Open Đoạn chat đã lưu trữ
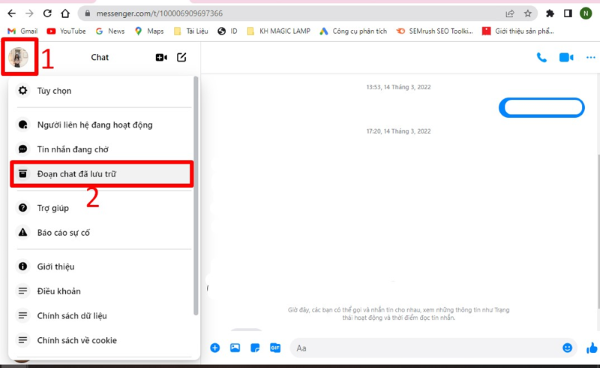 point(102,174)
